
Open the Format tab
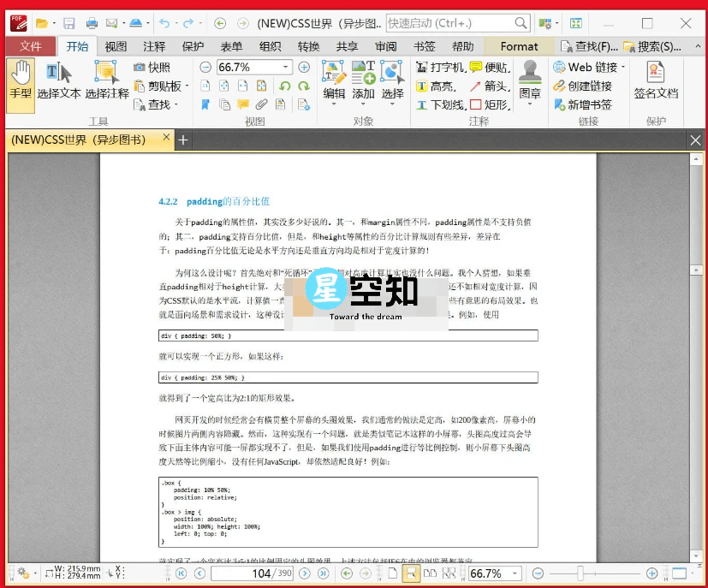tap(517, 46)
